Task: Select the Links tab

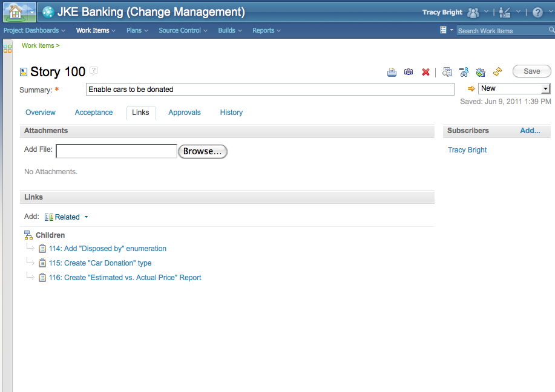Action: [140, 113]
